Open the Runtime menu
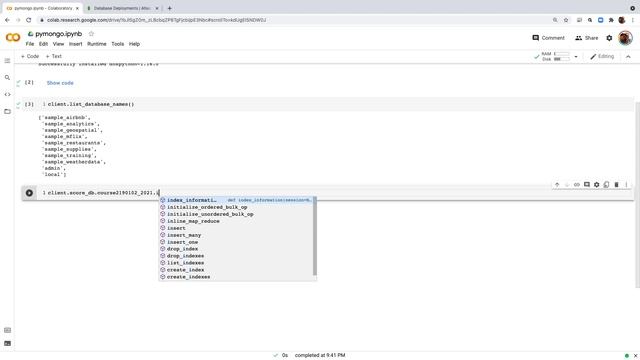Image resolution: width=640 pixels, height=360 pixels. point(97,44)
